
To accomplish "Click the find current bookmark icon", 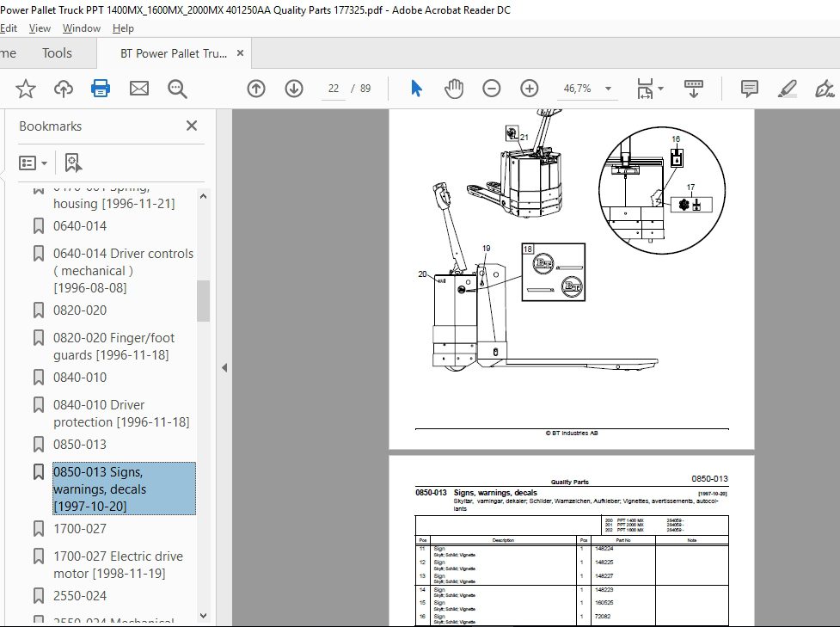I will pos(73,163).
